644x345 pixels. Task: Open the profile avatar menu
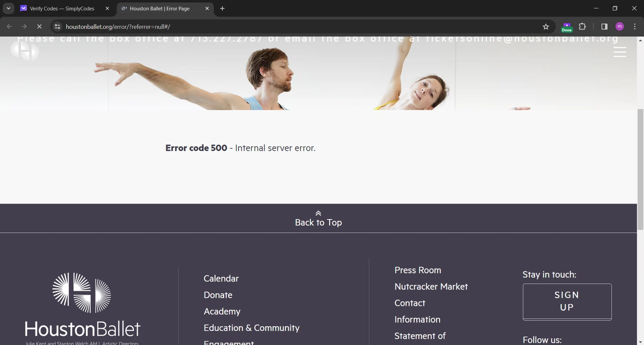click(620, 27)
